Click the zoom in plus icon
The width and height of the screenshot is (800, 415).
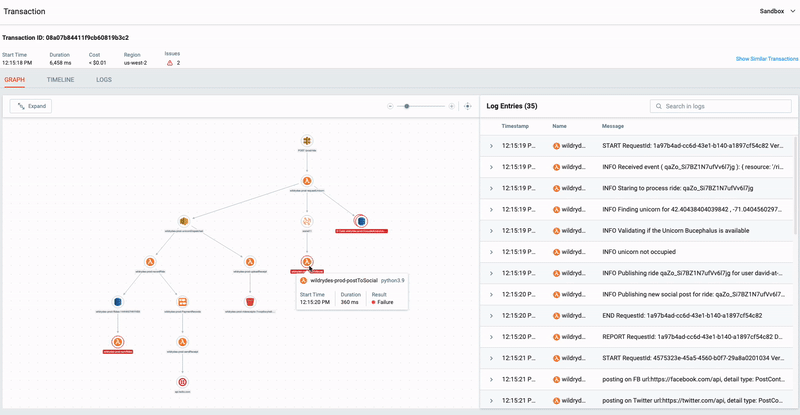tap(452, 106)
